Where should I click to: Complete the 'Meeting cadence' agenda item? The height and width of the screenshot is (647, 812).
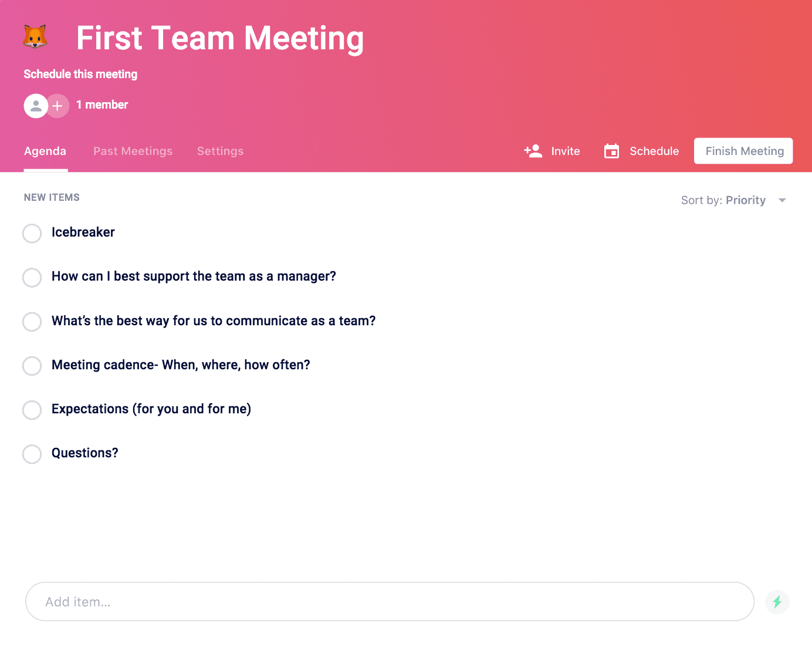(32, 366)
